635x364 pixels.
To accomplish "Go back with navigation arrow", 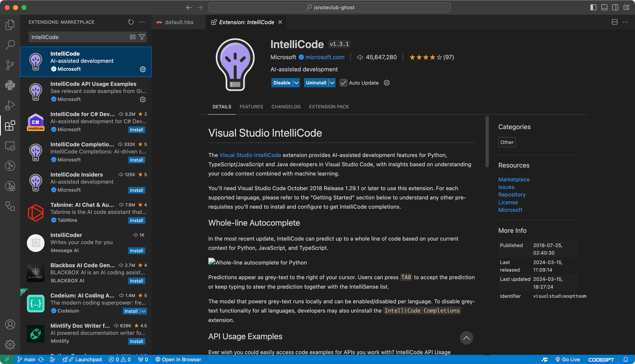I will 189,8.
